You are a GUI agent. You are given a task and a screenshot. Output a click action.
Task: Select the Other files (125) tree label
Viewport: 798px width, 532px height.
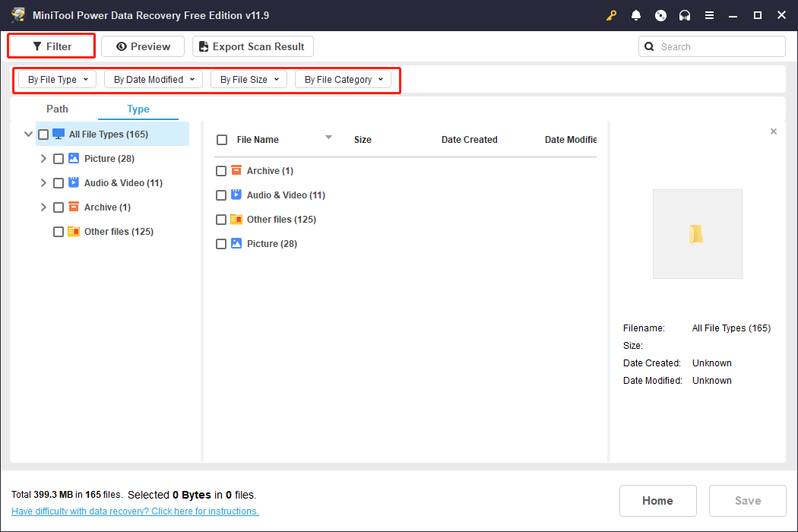point(119,232)
